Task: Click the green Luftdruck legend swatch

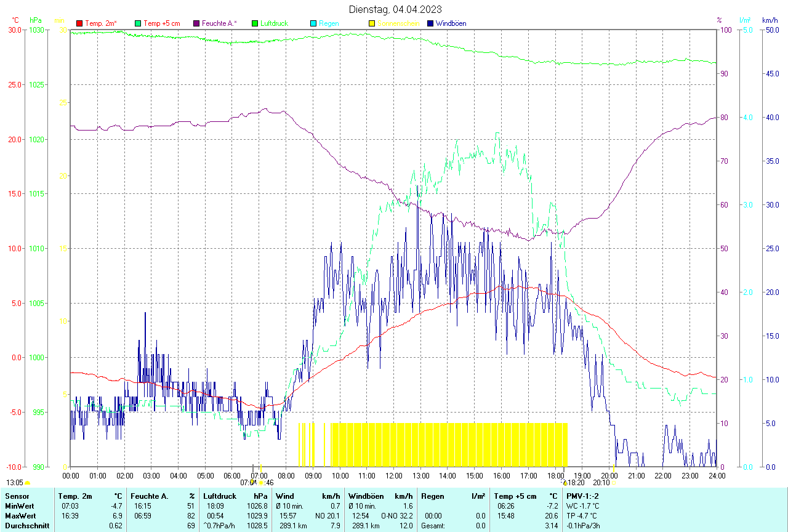Action: [x=254, y=23]
